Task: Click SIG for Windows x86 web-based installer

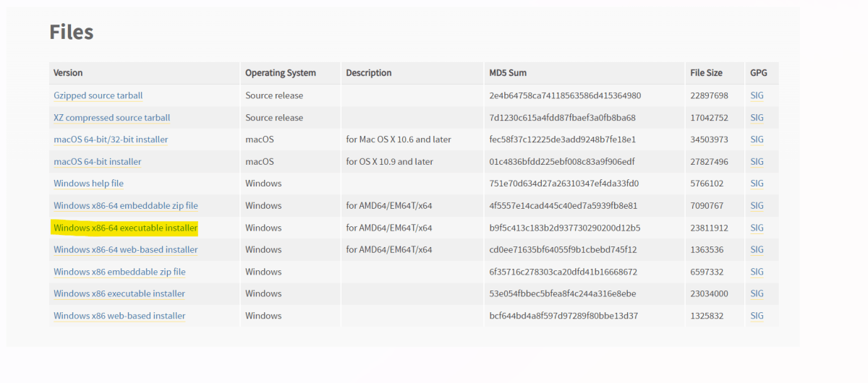Action: pos(757,316)
